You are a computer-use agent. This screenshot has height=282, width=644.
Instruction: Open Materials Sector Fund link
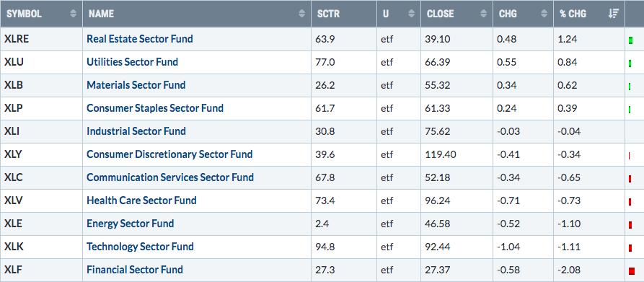point(136,85)
